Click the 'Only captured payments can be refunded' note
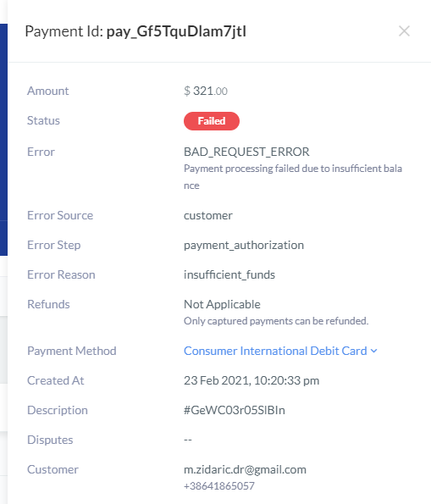The height and width of the screenshot is (504, 431). click(276, 321)
